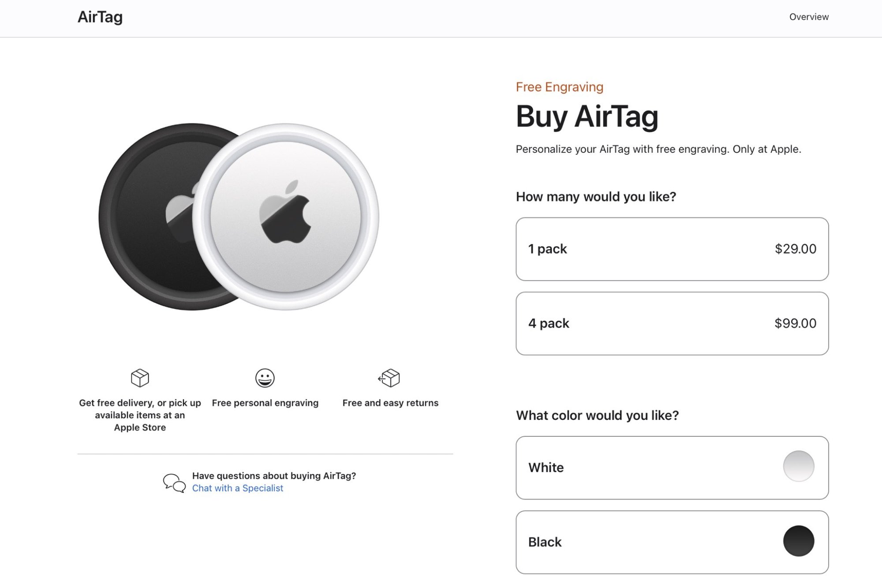882x588 pixels.
Task: Pick the Black color option label
Action: point(545,542)
